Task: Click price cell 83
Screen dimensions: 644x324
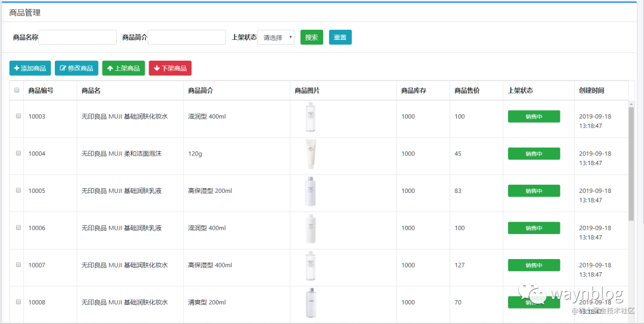Action: pyautogui.click(x=458, y=191)
